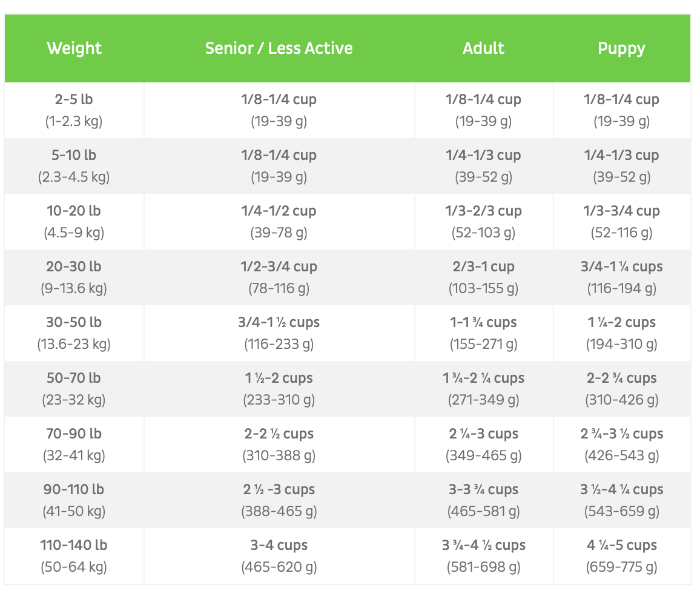Select the 5-10 lb weight row label
Viewport: 700px width, 602px height.
point(74,166)
